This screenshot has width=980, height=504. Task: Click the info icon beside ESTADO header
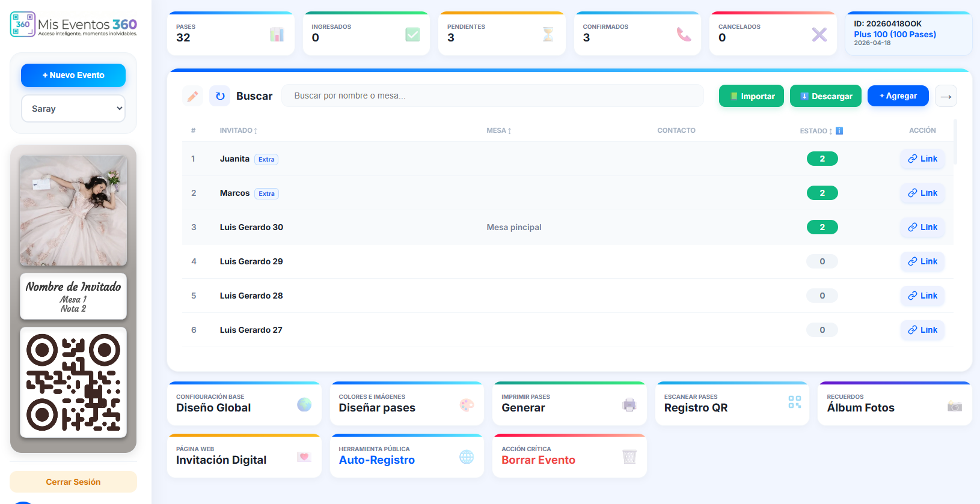pyautogui.click(x=839, y=130)
